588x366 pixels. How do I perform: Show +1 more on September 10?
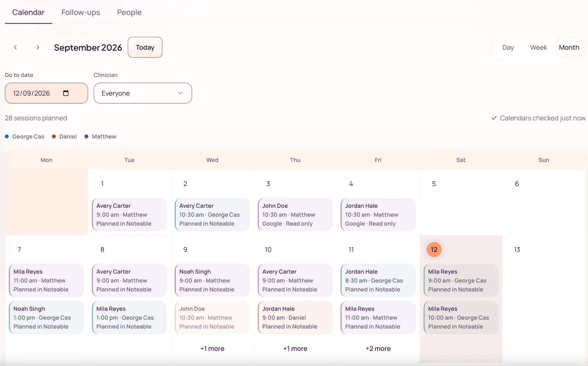pyautogui.click(x=295, y=349)
